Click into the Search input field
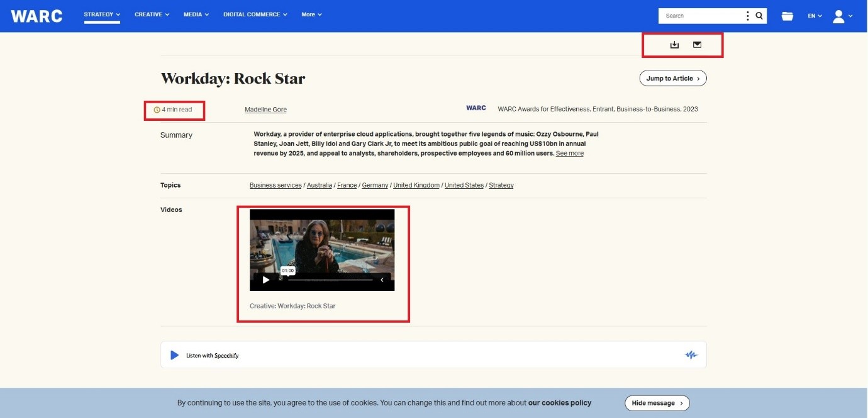Viewport: 868px width, 418px height. click(699, 16)
